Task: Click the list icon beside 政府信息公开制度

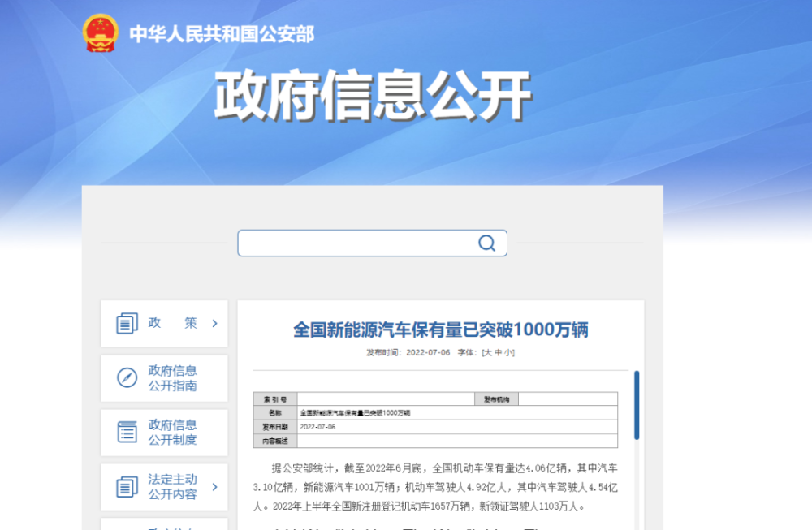Action: click(x=127, y=432)
